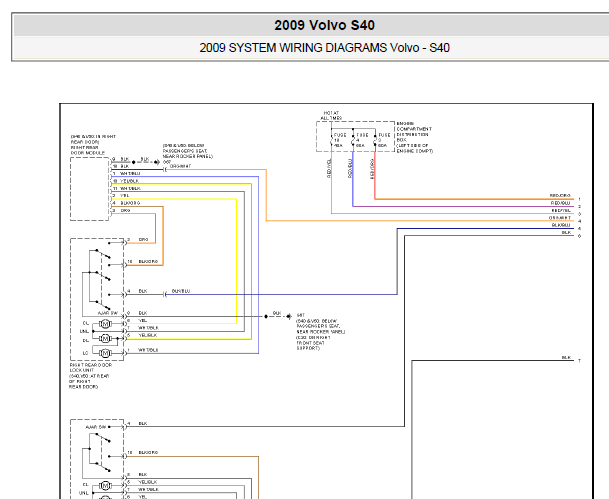
Task: Click the vertical RED/YEL wire label below the fuses
Action: pos(329,168)
